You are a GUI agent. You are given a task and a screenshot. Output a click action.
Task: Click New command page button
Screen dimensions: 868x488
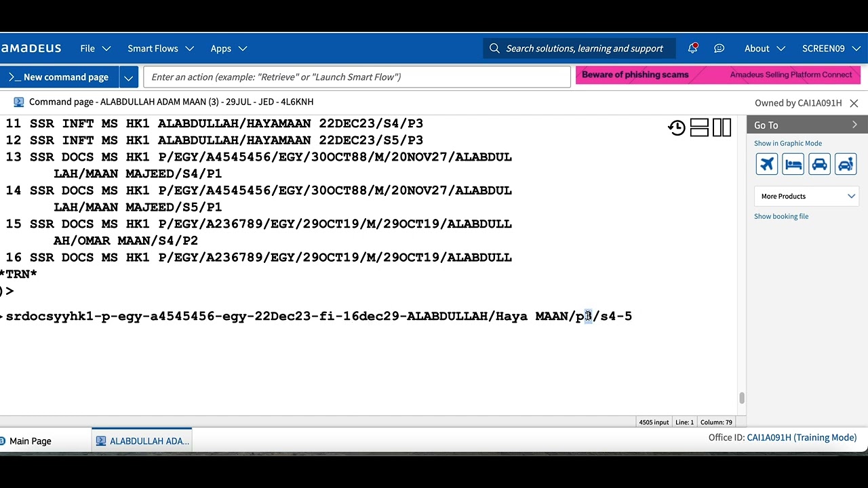click(x=60, y=77)
